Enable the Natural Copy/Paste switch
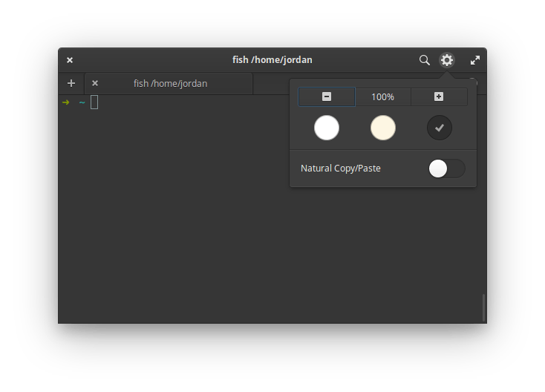 point(447,169)
